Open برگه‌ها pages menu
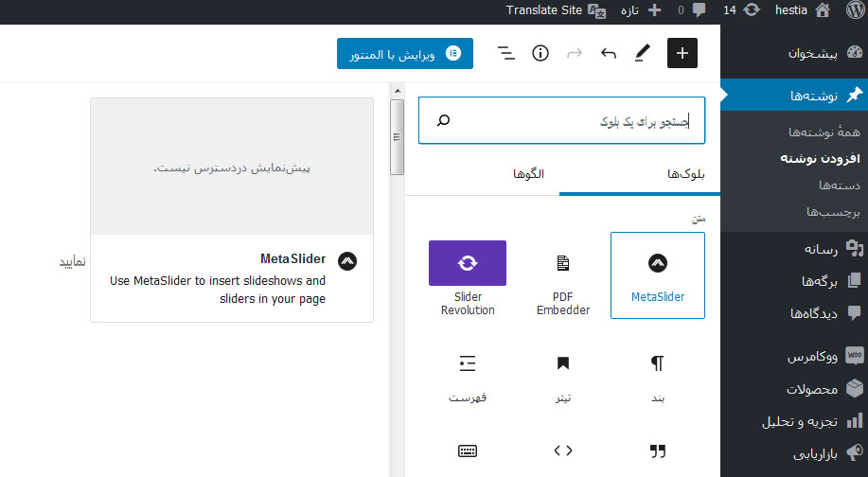 click(794, 281)
